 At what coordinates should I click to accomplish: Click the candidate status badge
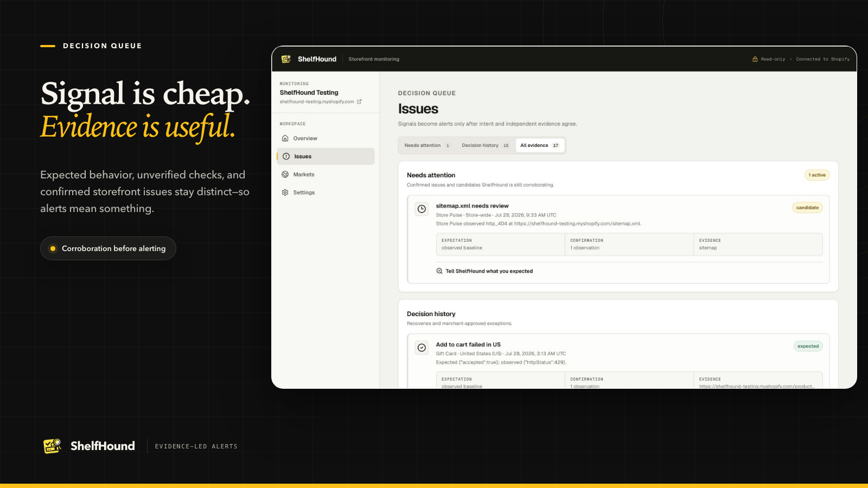click(x=807, y=208)
